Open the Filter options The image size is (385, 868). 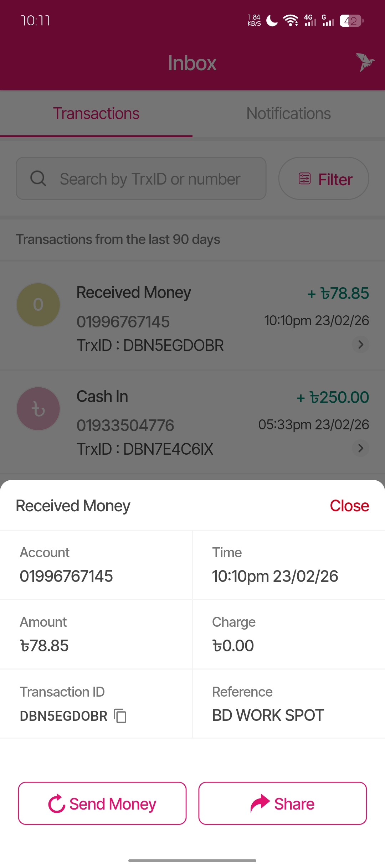[324, 179]
